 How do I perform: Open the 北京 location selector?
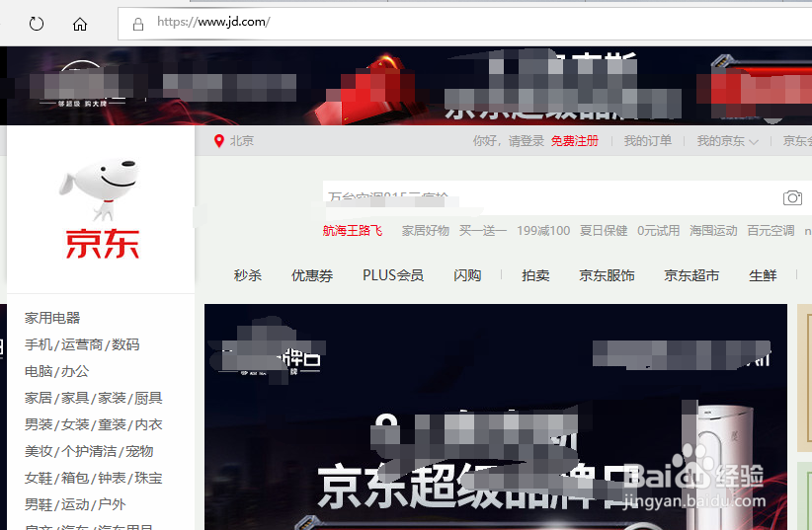pos(242,141)
